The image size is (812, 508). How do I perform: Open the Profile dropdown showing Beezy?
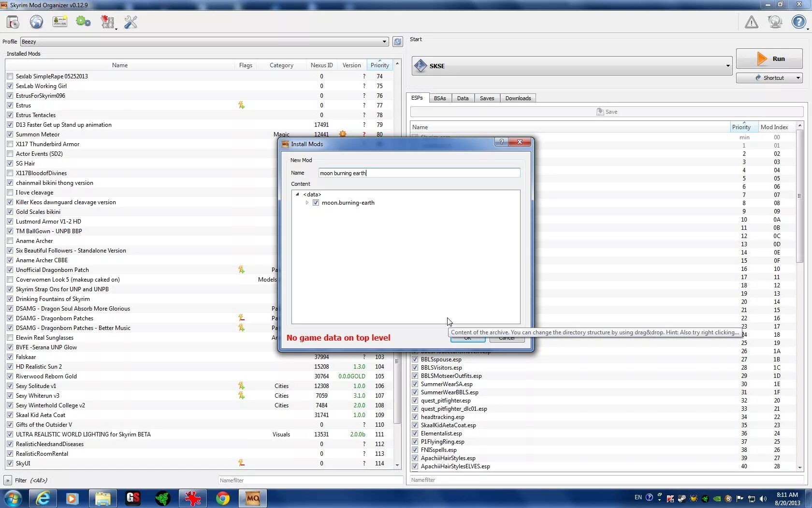(x=204, y=42)
